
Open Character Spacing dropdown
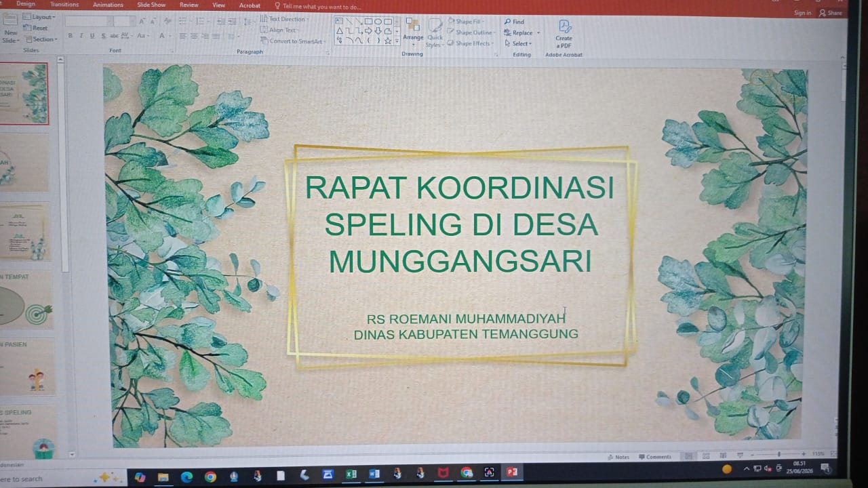click(127, 36)
